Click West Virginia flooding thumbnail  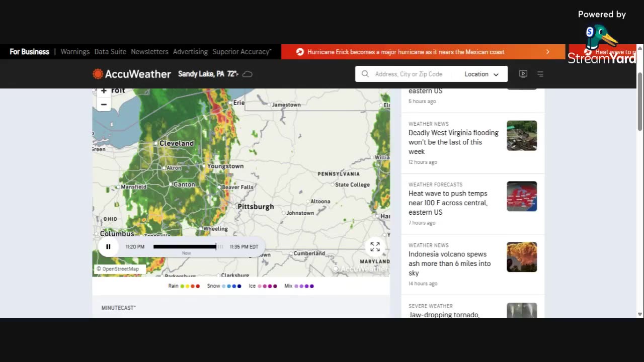(522, 135)
